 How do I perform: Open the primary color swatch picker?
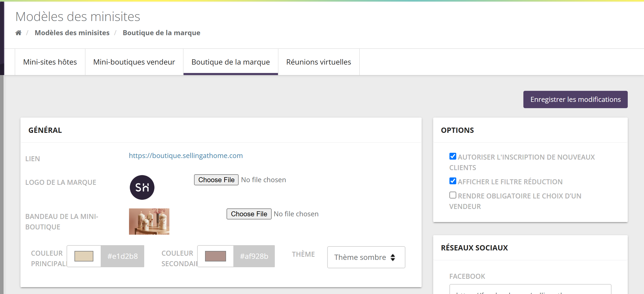point(84,256)
